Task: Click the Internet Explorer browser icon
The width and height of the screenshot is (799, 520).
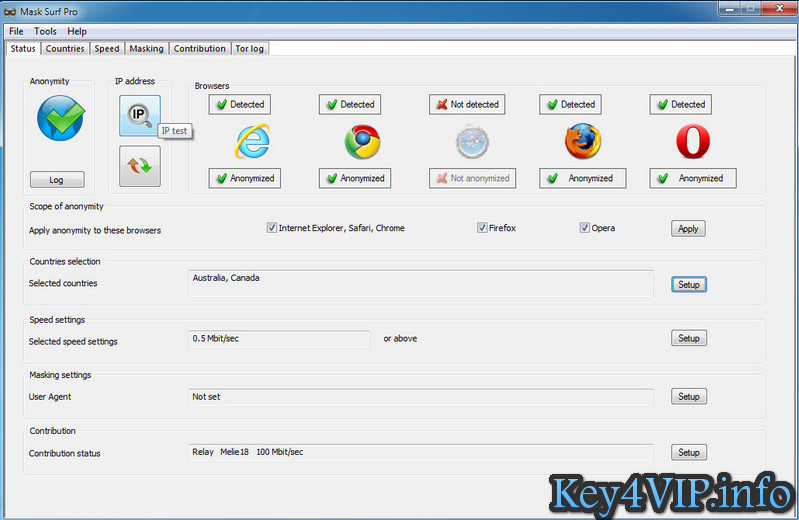Action: pyautogui.click(x=252, y=141)
